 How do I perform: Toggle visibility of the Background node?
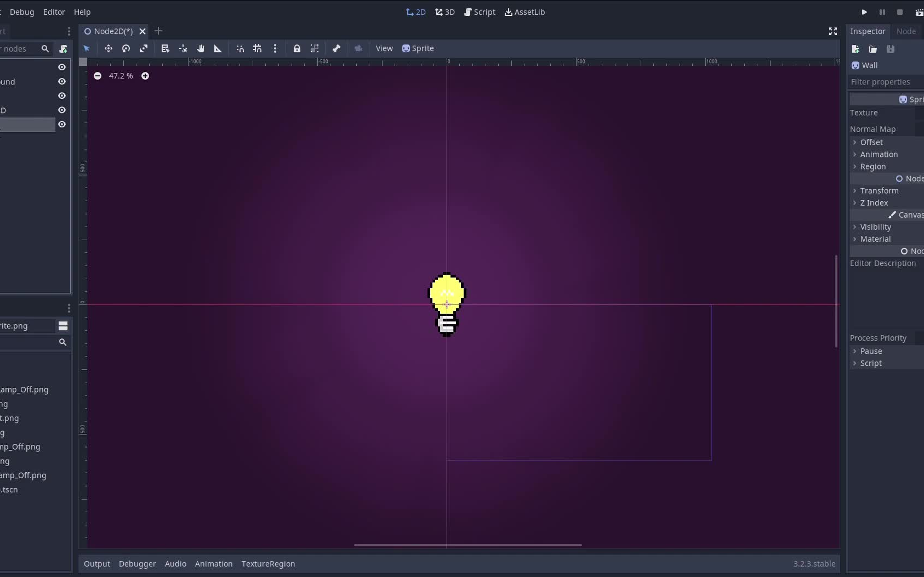[62, 81]
